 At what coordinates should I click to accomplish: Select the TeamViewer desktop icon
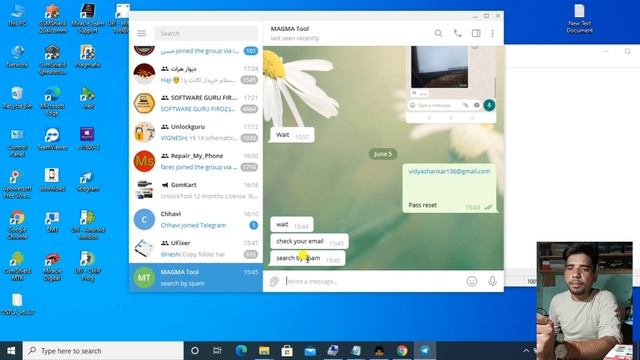pyautogui.click(x=52, y=139)
